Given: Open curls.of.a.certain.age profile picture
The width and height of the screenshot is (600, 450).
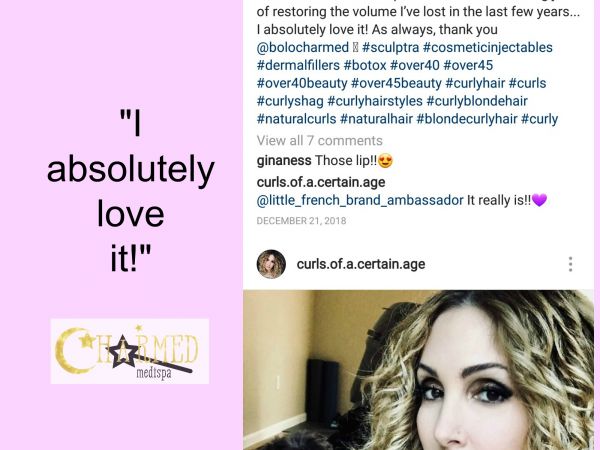Looking at the screenshot, I should (271, 264).
